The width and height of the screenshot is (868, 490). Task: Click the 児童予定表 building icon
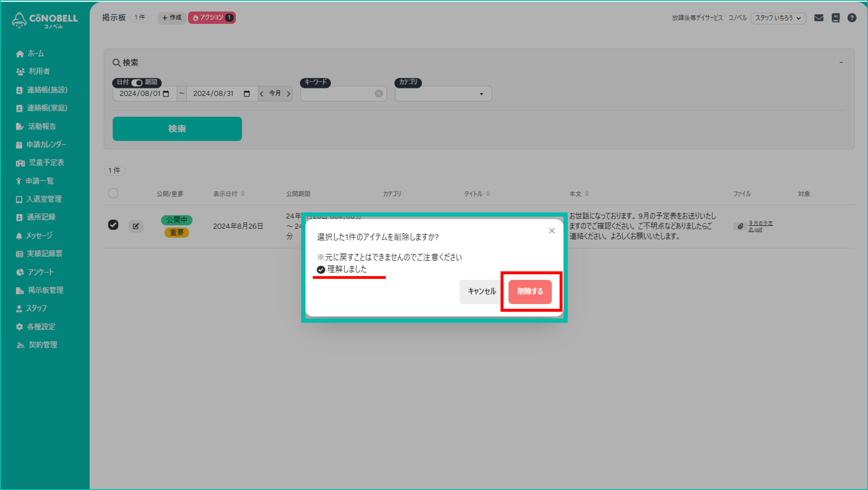20,163
